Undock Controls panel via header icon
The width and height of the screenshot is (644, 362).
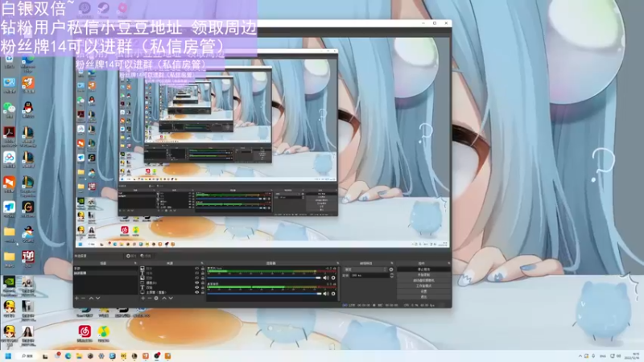(x=448, y=263)
